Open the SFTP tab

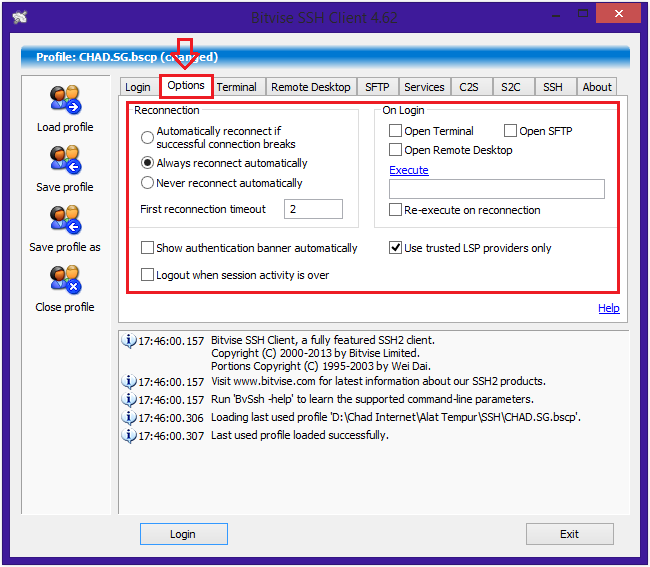377,87
